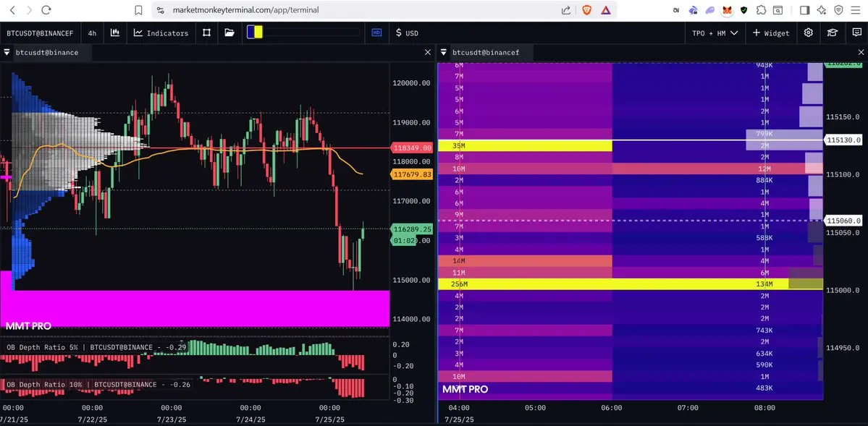This screenshot has height=426, width=868.
Task: Toggle the HD quality icon
Action: [376, 33]
